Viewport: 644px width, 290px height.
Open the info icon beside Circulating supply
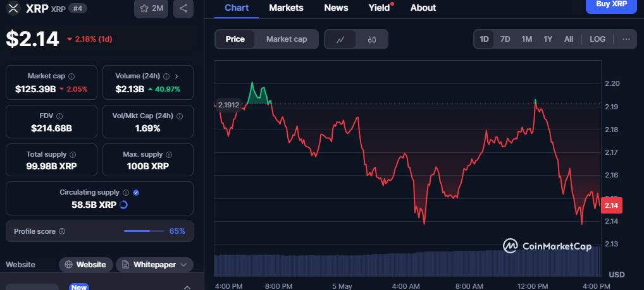click(126, 192)
